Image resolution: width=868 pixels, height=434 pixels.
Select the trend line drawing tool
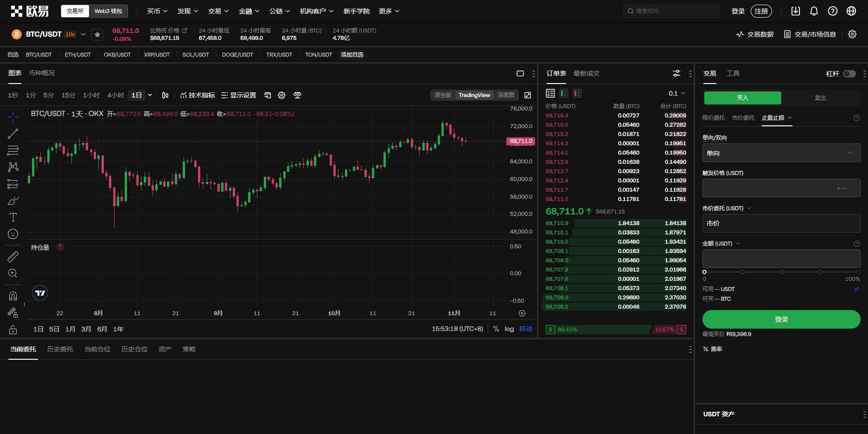coord(13,134)
